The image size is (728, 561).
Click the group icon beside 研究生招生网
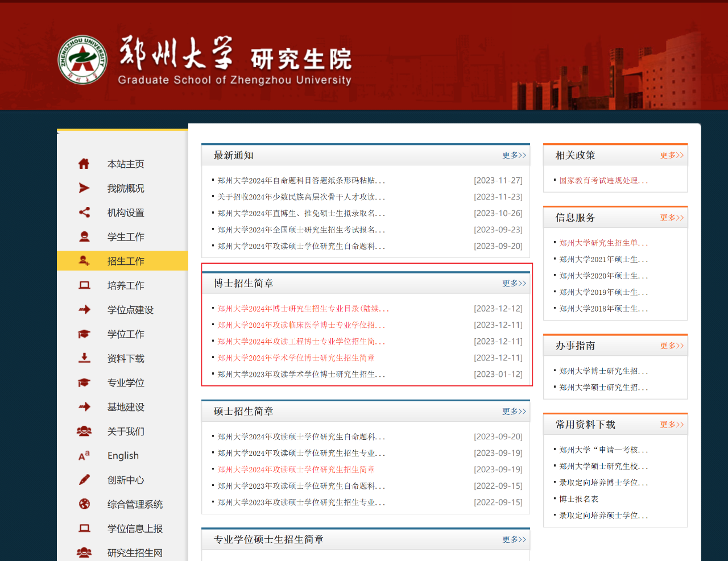pyautogui.click(x=84, y=552)
